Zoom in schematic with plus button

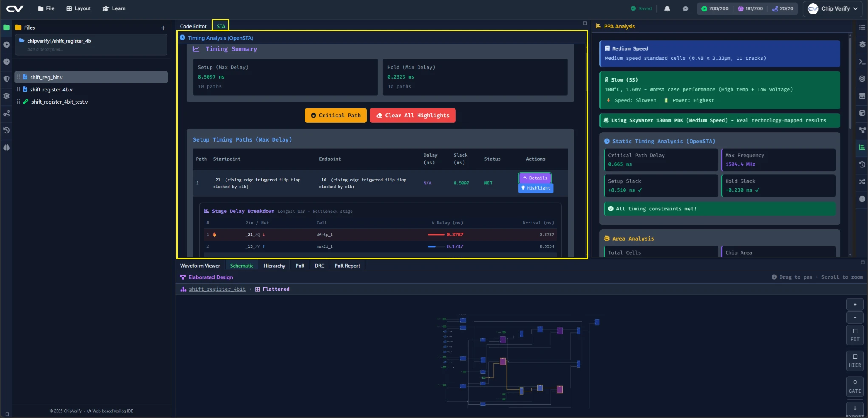855,305
